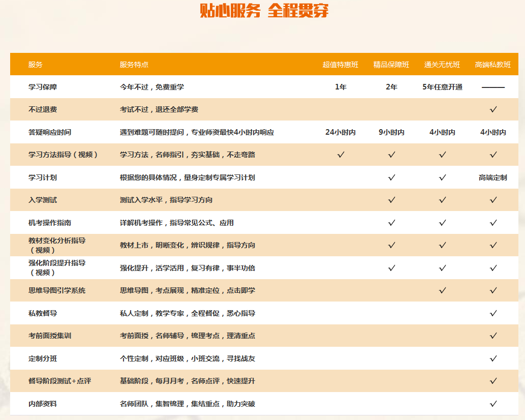This screenshot has height=420, width=525.
Task: Select the 通关无忧班 column header
Action: tap(442, 65)
